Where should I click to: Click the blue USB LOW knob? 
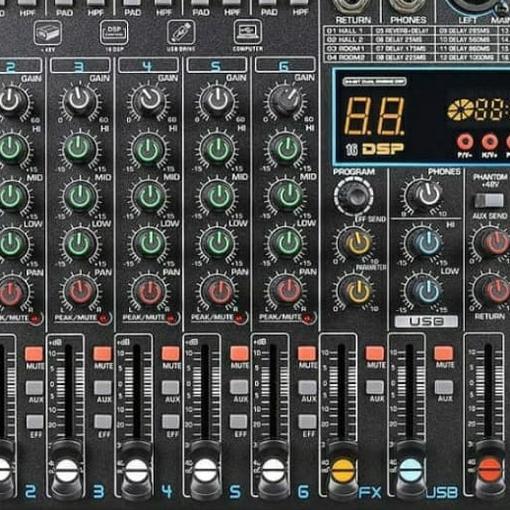pyautogui.click(x=427, y=290)
